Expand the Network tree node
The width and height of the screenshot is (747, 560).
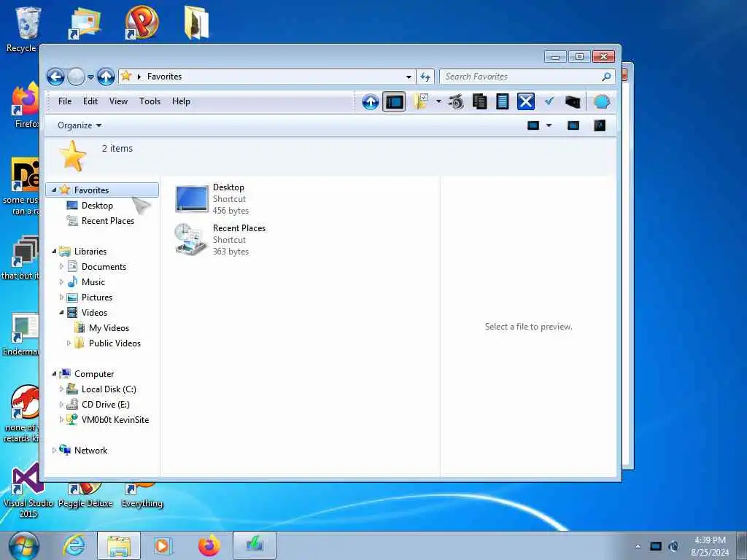click(x=54, y=451)
